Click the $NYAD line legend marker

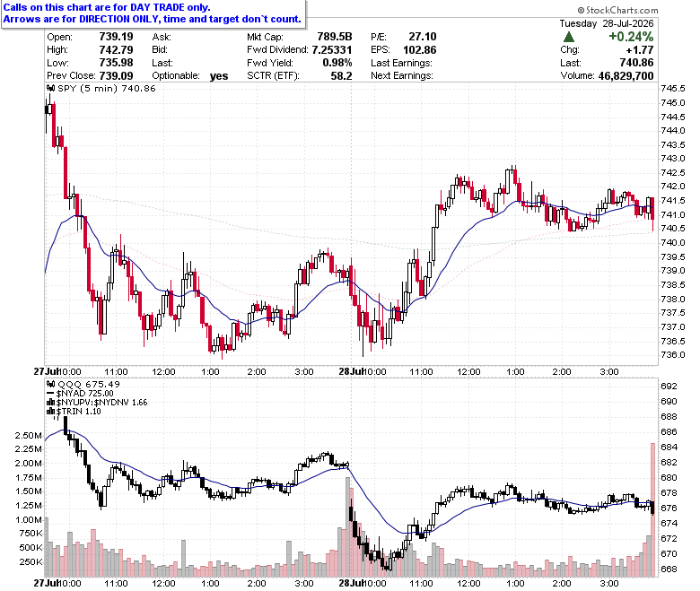tap(51, 394)
